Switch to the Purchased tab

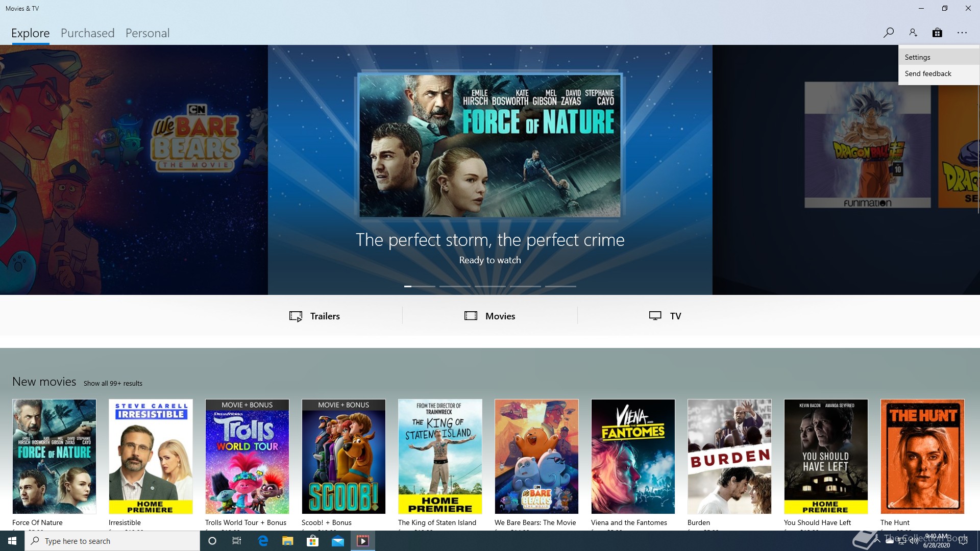point(88,33)
